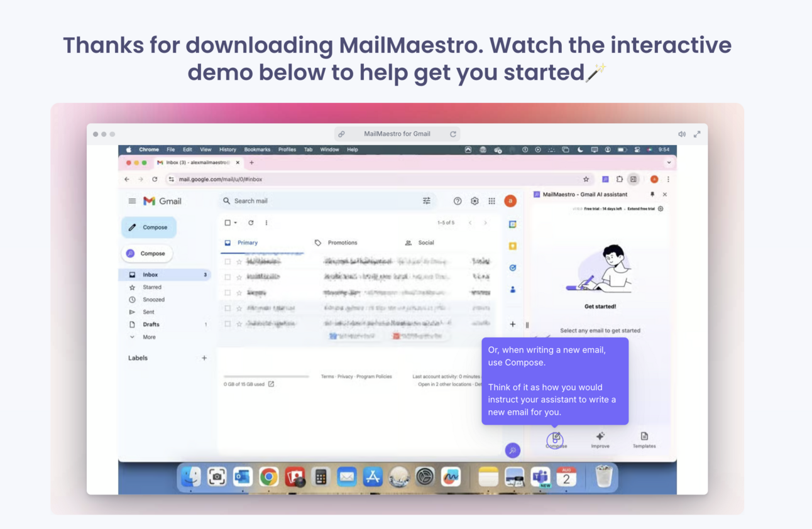Open Chrome Extensions puzzle icon
The height and width of the screenshot is (529, 812).
[x=619, y=179]
